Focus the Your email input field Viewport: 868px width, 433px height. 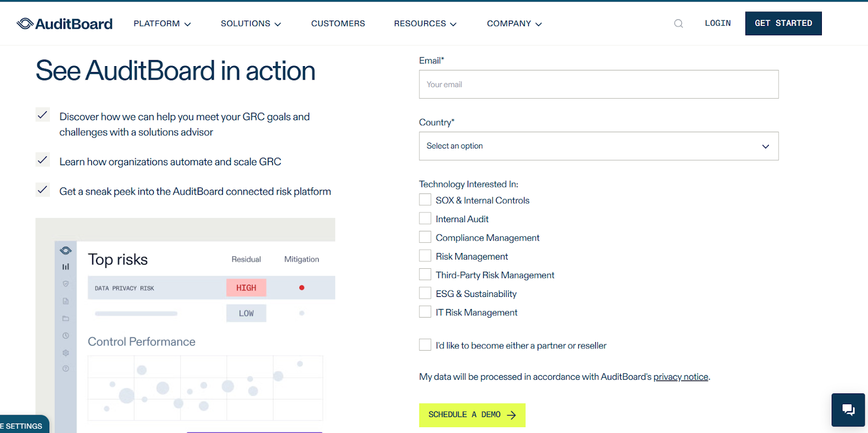click(x=598, y=85)
